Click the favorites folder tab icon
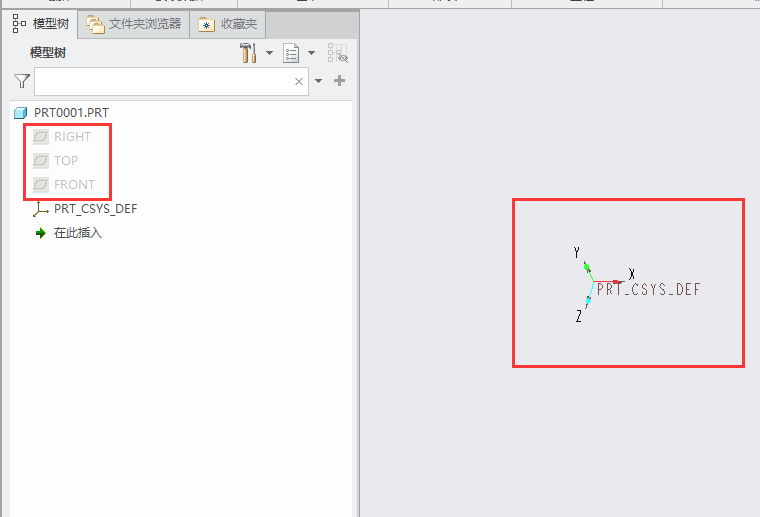 (206, 25)
